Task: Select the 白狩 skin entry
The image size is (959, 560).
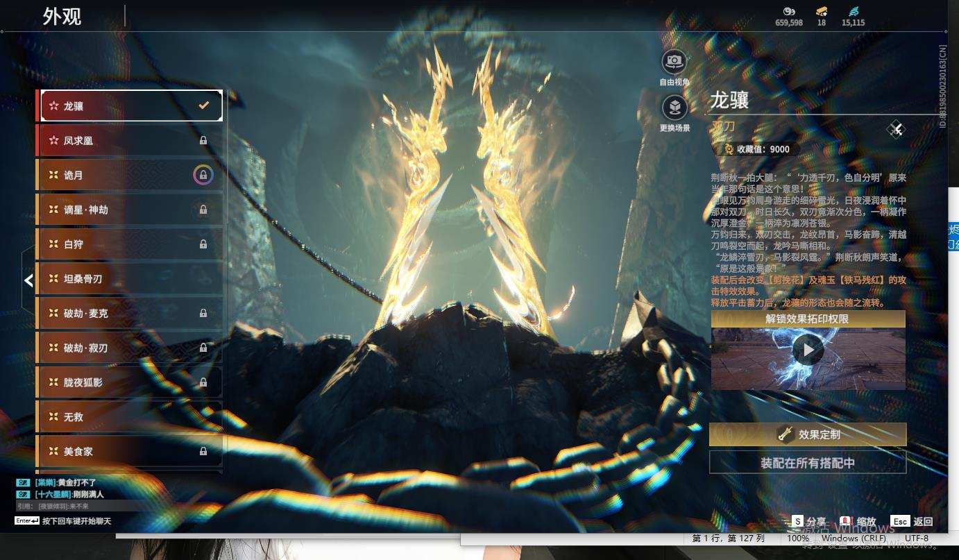Action: pos(130,244)
